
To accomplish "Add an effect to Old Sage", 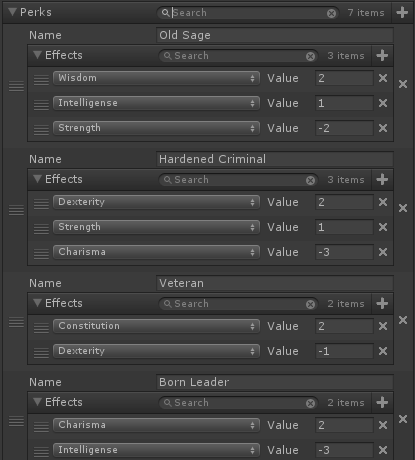I will (x=382, y=55).
